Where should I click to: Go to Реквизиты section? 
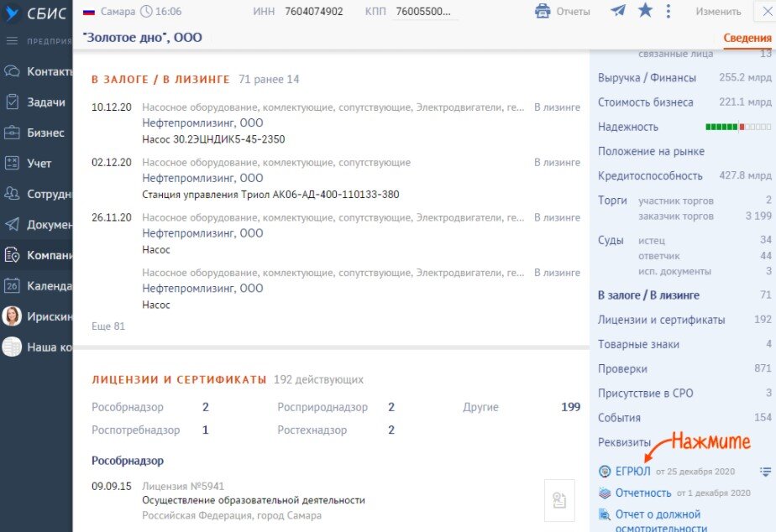click(624, 442)
